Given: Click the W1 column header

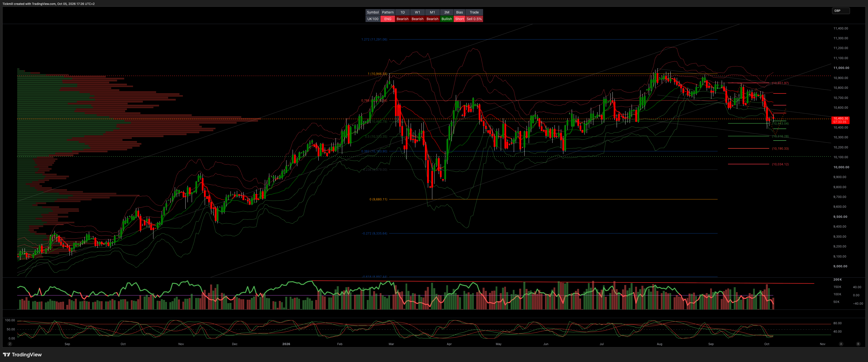Looking at the screenshot, I should [417, 12].
